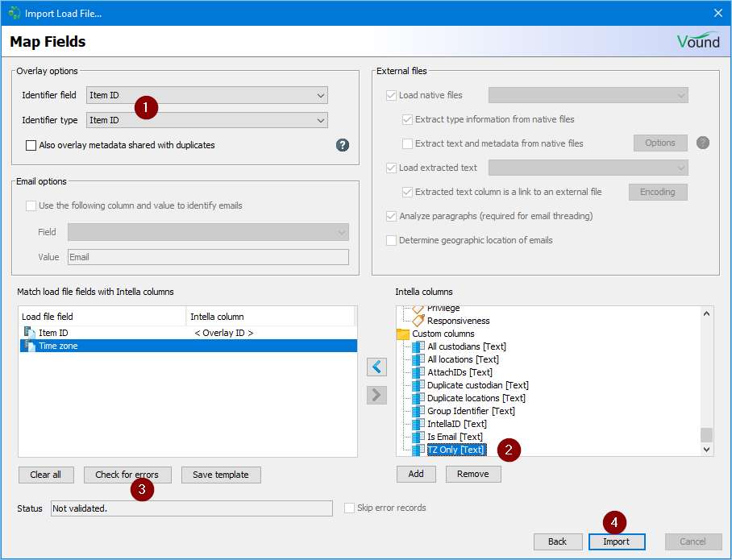This screenshot has width=732, height=560.
Task: Open the Email options Field dropdown
Action: coord(208,232)
